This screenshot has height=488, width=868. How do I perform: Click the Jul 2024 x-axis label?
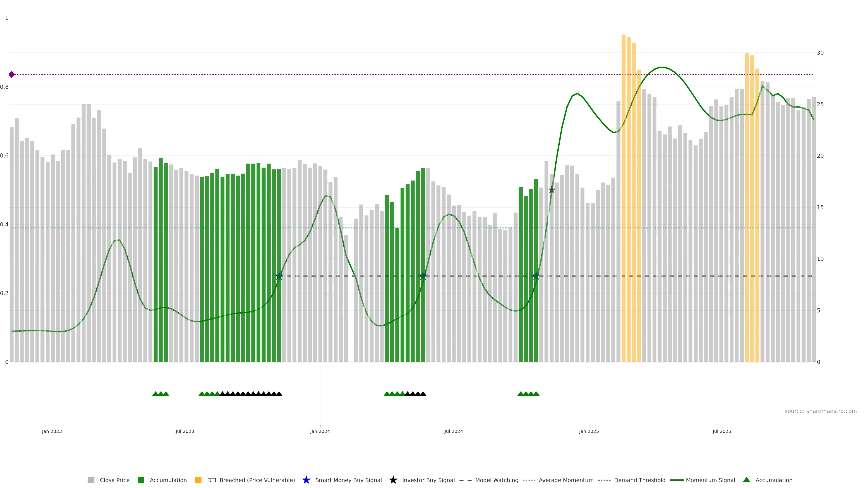point(453,432)
